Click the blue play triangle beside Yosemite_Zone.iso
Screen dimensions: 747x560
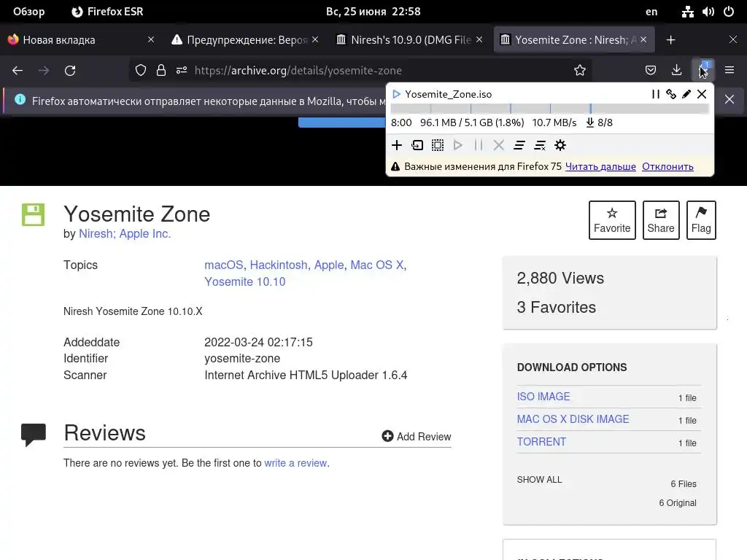(396, 94)
